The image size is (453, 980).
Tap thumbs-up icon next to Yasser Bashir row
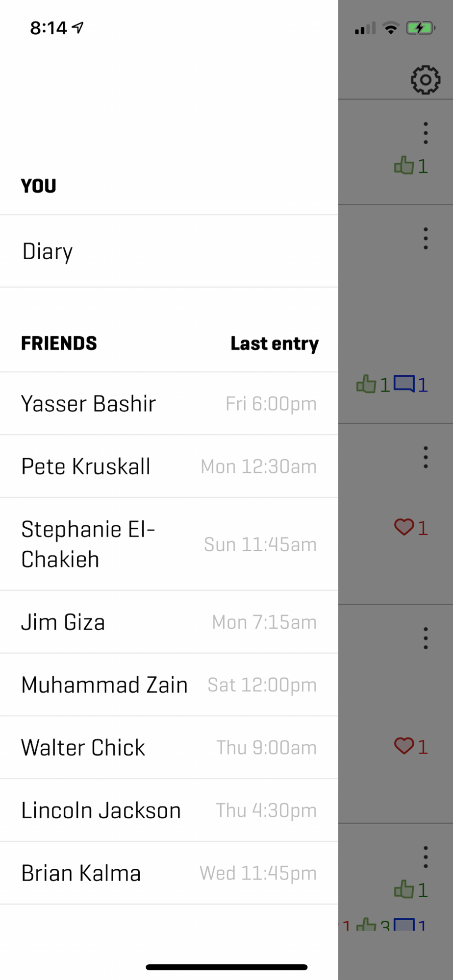(x=366, y=384)
